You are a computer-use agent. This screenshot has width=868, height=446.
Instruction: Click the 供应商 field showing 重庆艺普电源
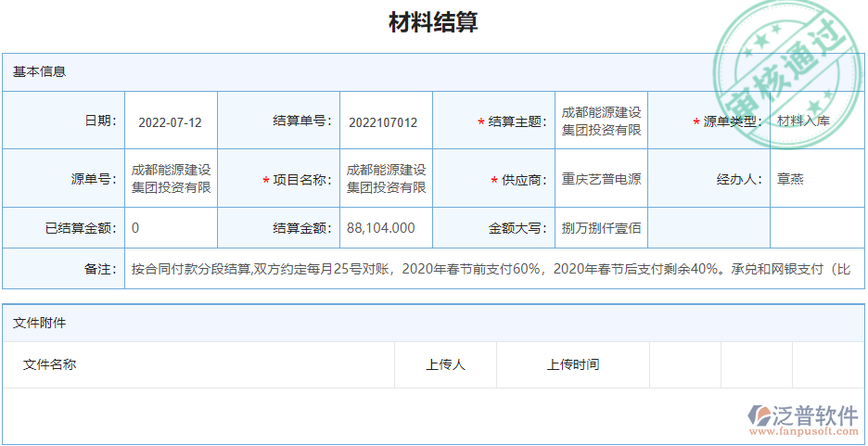(x=601, y=179)
